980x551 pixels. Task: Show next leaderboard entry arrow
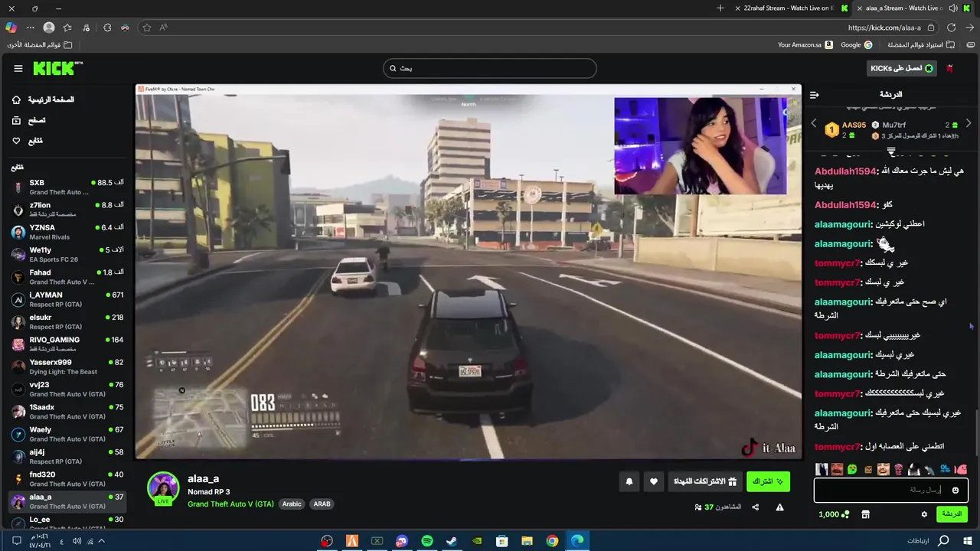tap(969, 123)
